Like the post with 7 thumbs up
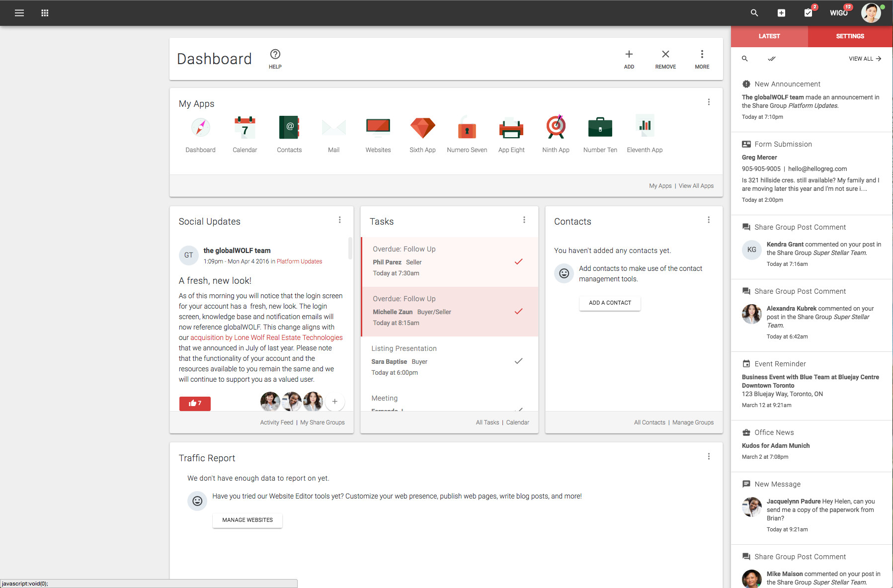893x588 pixels. (x=195, y=403)
